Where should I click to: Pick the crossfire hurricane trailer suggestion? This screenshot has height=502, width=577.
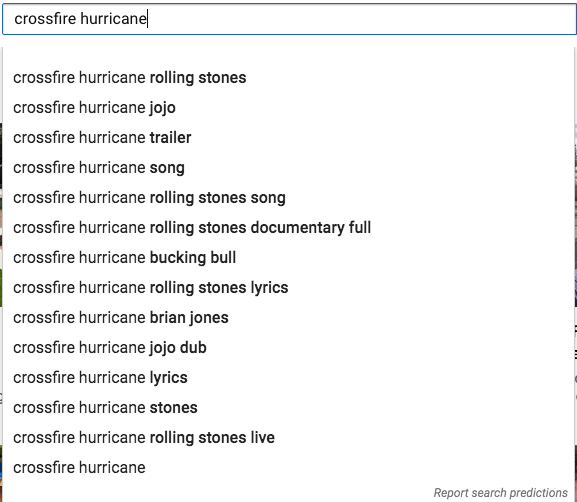[x=288, y=138]
